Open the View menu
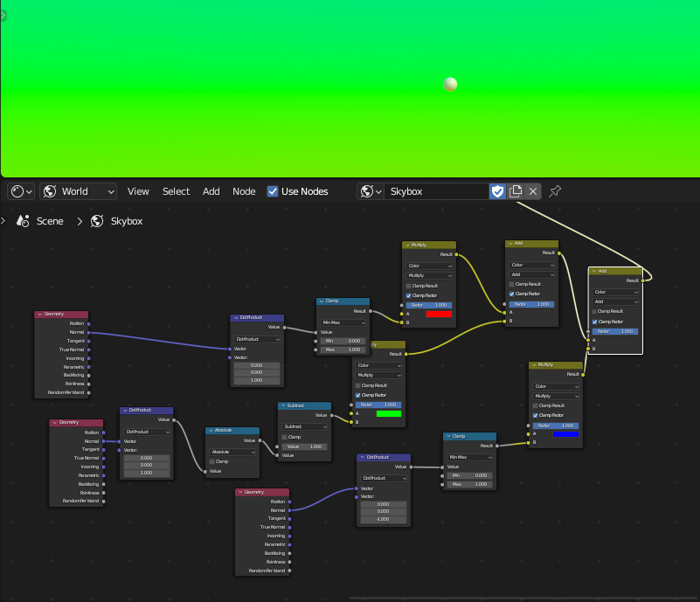Image resolution: width=700 pixels, height=602 pixels. [138, 191]
